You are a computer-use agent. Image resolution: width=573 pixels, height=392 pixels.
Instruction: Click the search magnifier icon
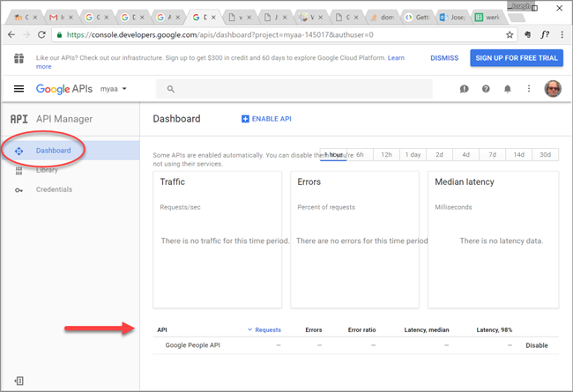pyautogui.click(x=171, y=89)
